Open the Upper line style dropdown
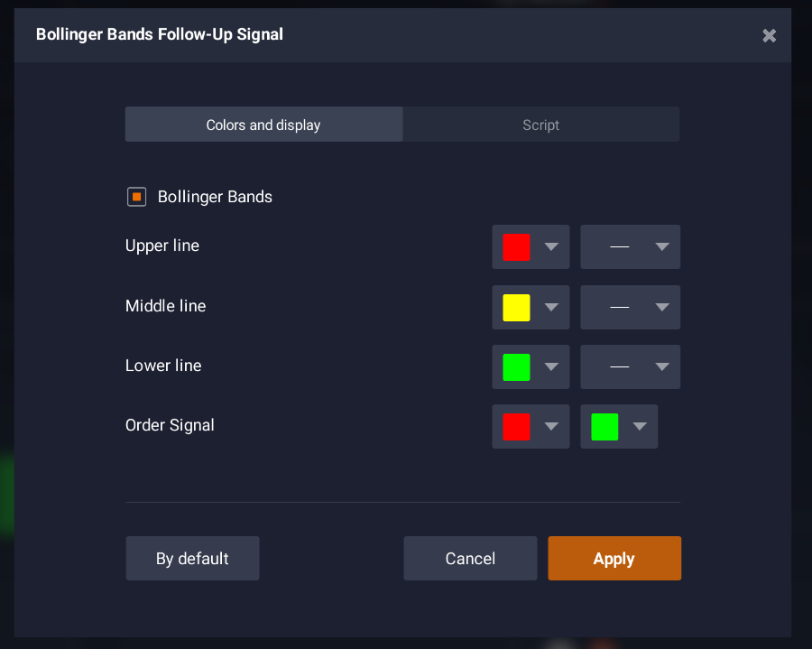The height and width of the screenshot is (649, 812). click(630, 247)
